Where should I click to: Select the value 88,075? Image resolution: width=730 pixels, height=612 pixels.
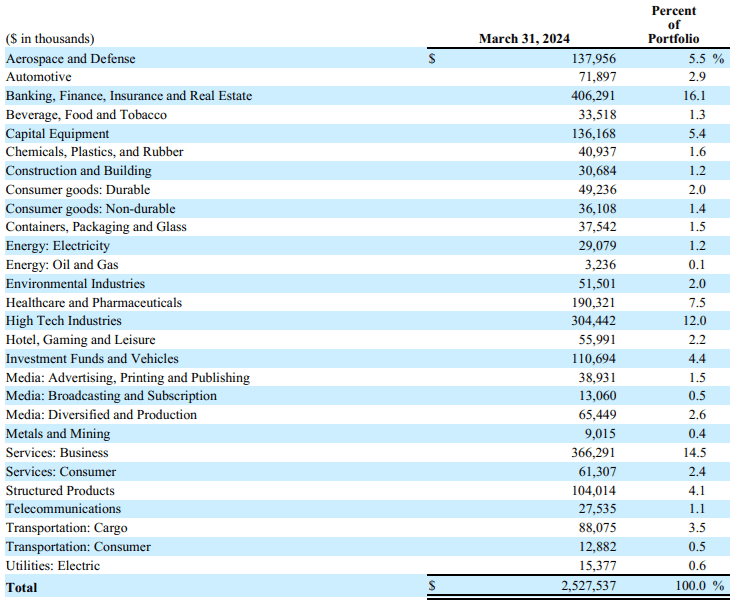pyautogui.click(x=597, y=528)
